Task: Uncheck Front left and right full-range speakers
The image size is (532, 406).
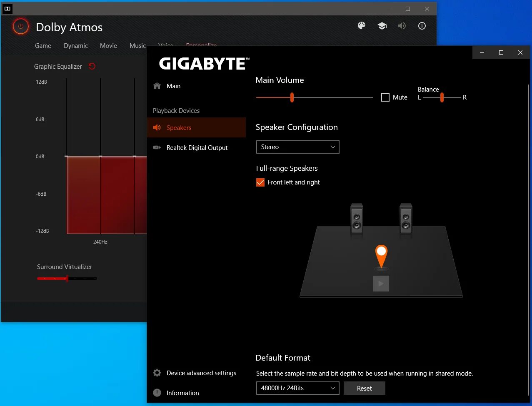Action: click(x=260, y=182)
